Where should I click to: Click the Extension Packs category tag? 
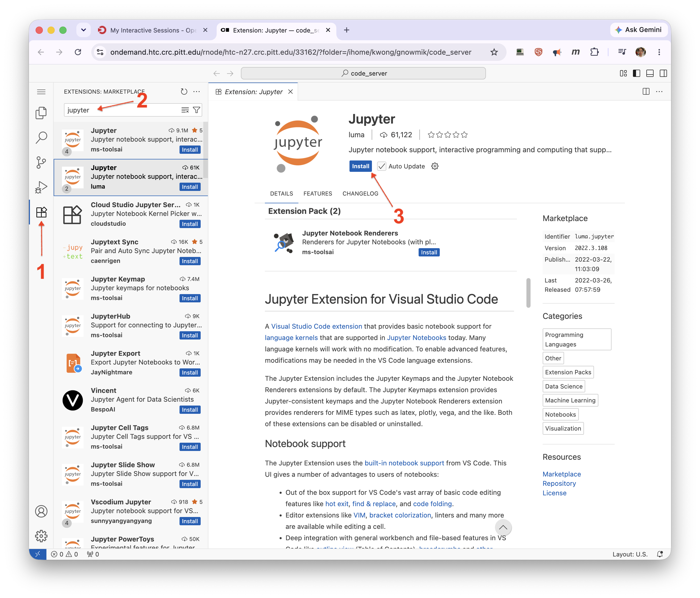tap(568, 372)
